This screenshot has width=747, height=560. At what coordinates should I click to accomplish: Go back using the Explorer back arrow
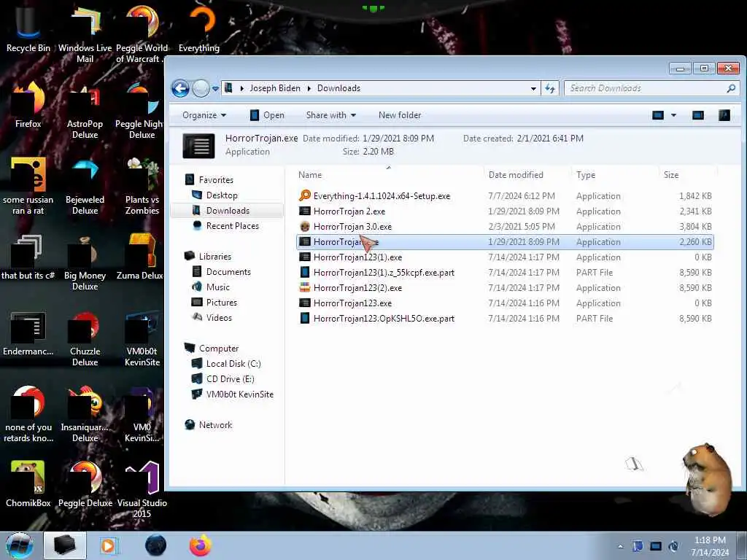[181, 88]
